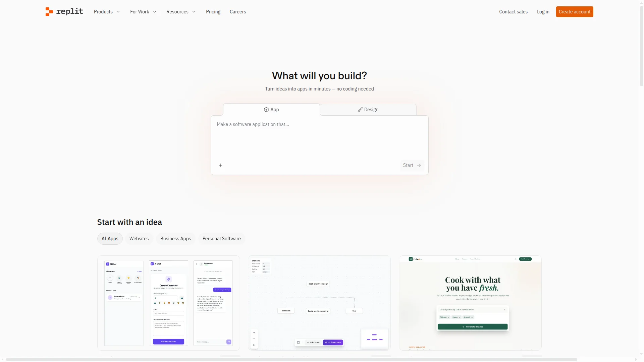Enable the Business Apps filter
The image size is (644, 362).
click(x=175, y=238)
